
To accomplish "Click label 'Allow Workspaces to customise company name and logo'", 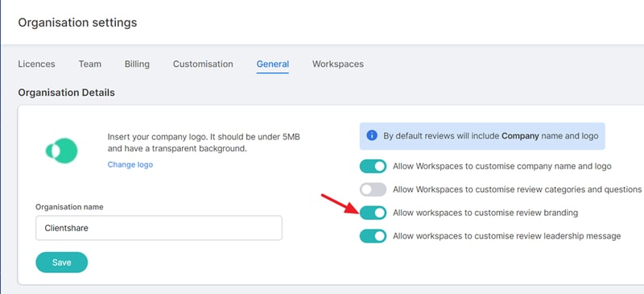I will click(x=502, y=167).
